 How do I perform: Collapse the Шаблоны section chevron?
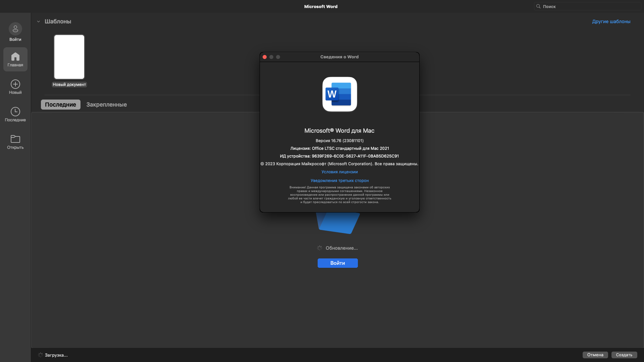point(39,21)
